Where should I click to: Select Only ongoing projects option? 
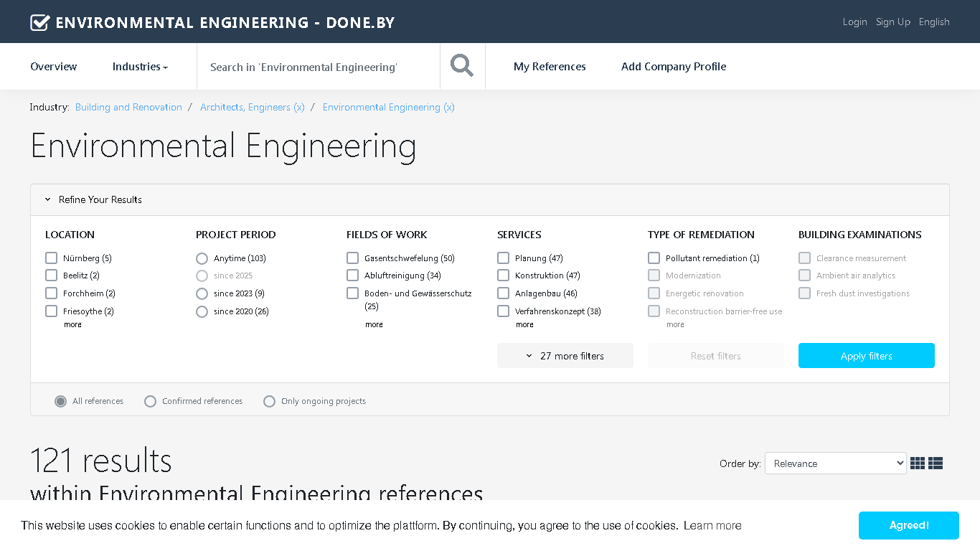tap(269, 401)
